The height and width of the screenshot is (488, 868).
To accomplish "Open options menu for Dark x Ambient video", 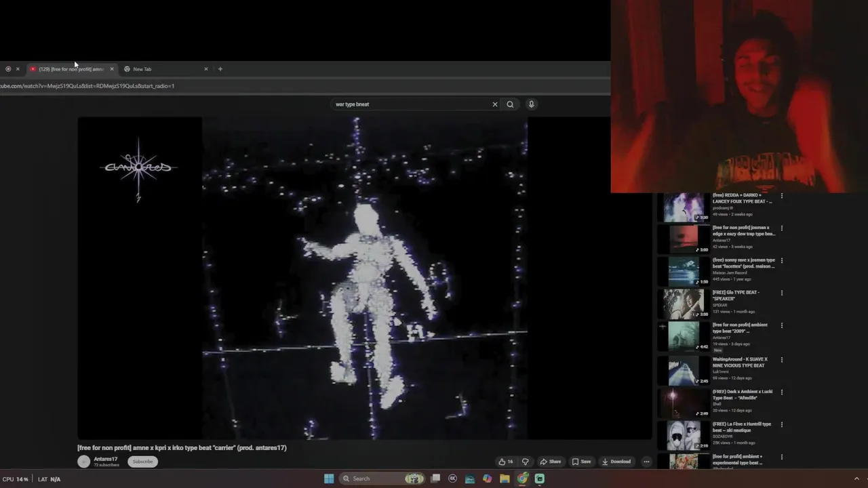I will point(782,392).
